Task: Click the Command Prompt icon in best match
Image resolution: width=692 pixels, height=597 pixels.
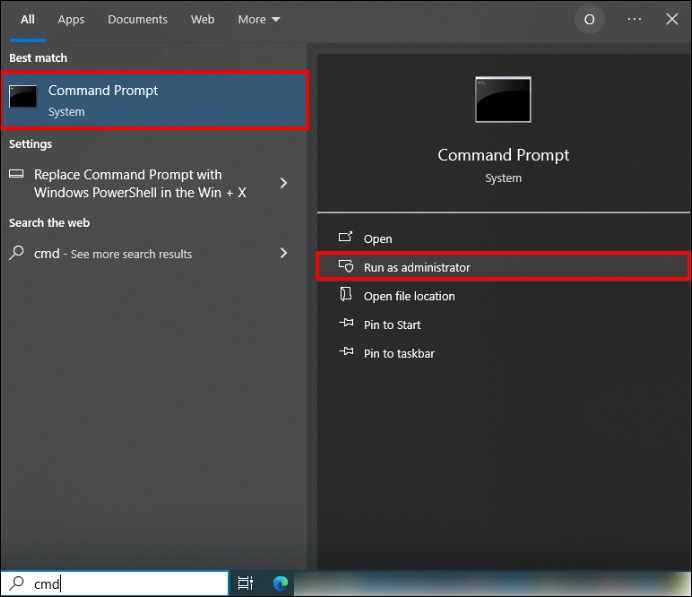Action: pyautogui.click(x=23, y=96)
